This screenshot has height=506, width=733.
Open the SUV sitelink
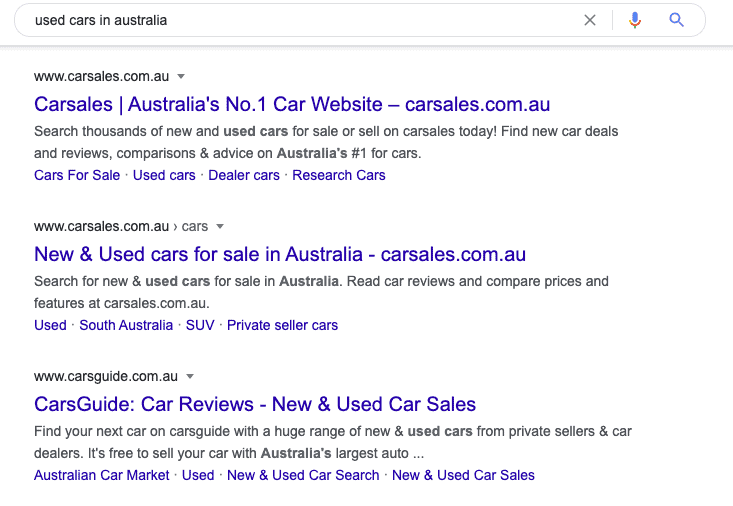pos(200,325)
